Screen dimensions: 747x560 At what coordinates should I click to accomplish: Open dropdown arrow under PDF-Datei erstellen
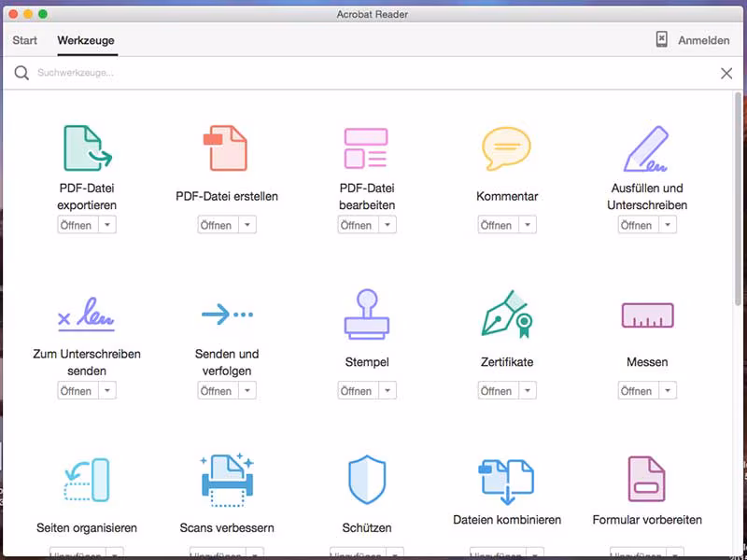(x=247, y=225)
